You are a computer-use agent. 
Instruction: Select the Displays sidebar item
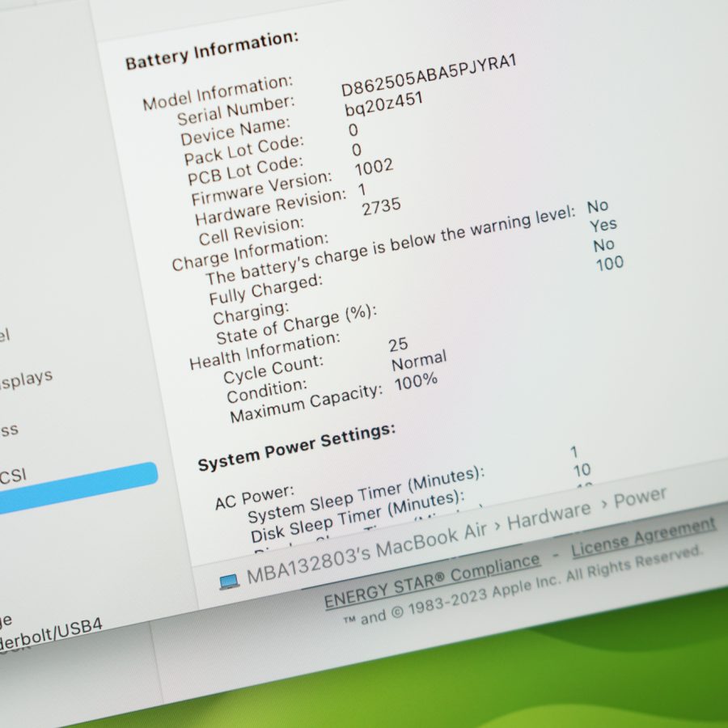point(26,380)
